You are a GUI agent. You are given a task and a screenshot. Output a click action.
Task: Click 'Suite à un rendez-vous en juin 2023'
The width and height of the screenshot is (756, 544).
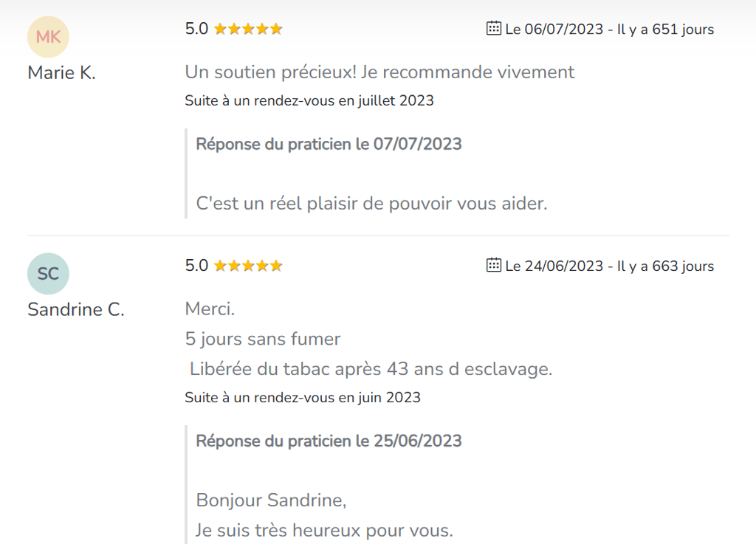coord(303,398)
